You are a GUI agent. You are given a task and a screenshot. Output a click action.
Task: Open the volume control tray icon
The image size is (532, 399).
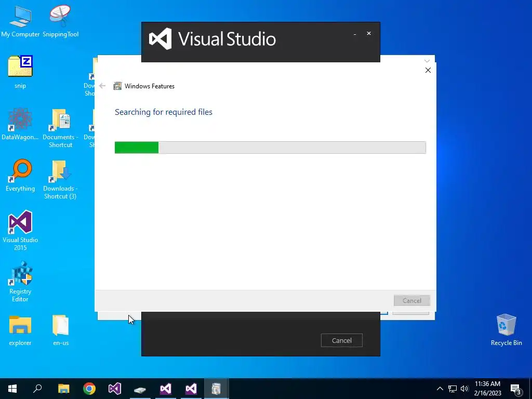pos(464,389)
